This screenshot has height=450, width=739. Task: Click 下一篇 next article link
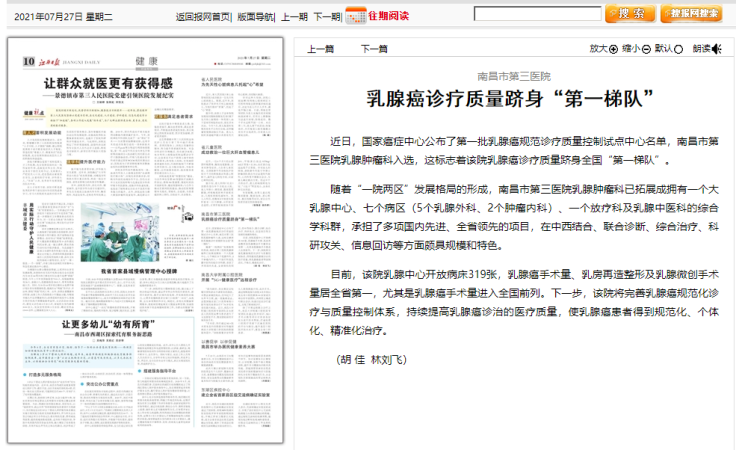point(373,48)
